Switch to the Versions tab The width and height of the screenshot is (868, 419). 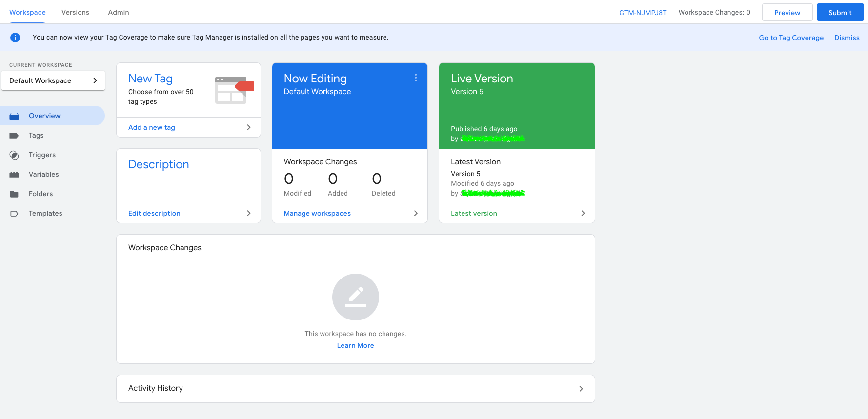(75, 12)
